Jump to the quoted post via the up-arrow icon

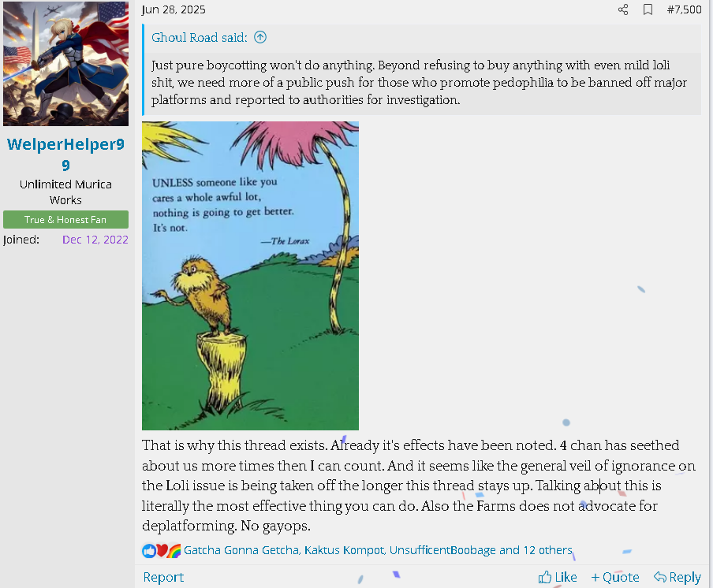(260, 37)
